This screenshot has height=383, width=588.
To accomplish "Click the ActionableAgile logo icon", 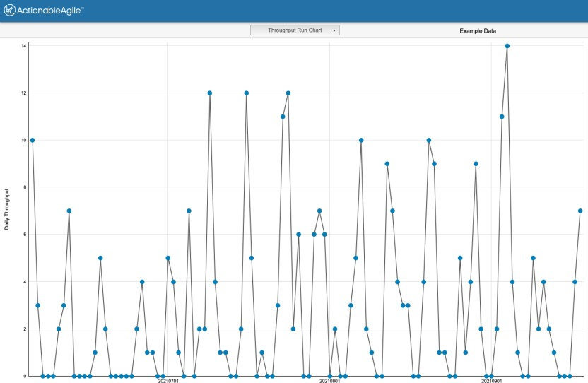I will click(x=11, y=11).
